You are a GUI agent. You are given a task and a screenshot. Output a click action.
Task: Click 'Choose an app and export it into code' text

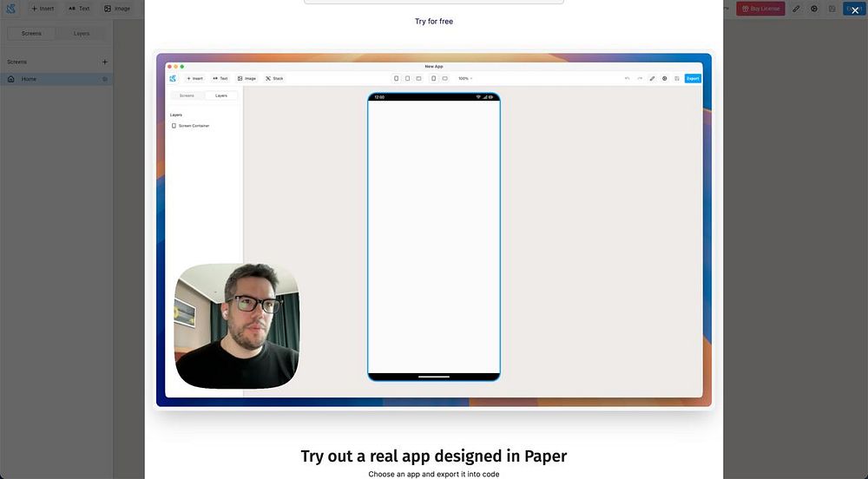[434, 474]
